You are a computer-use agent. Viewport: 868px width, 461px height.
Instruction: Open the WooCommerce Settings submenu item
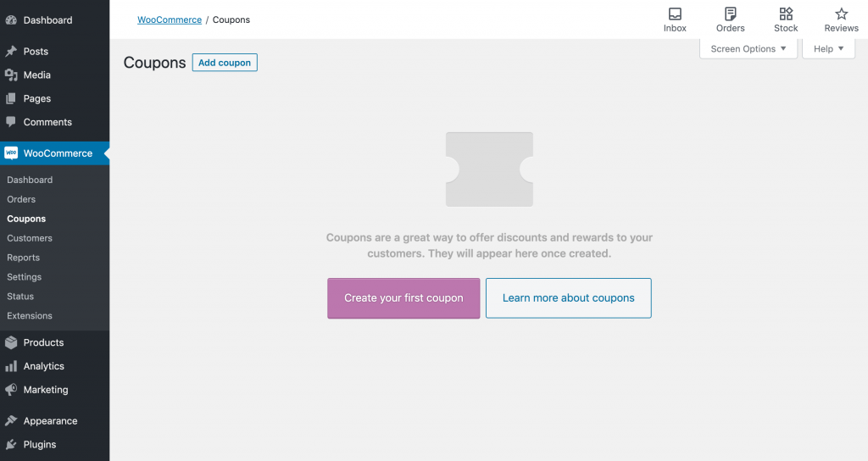tap(25, 277)
